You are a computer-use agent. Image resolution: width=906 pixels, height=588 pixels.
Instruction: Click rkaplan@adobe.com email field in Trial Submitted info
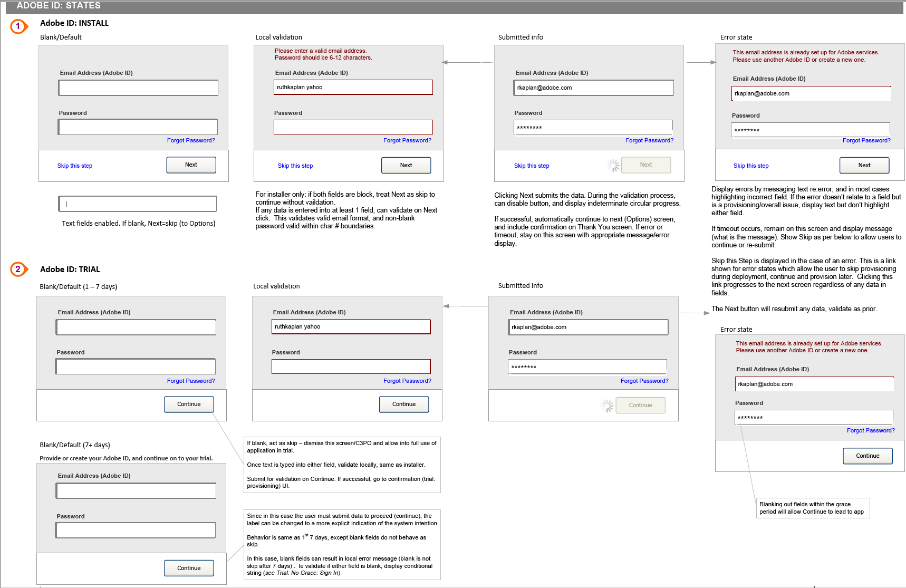point(589,327)
